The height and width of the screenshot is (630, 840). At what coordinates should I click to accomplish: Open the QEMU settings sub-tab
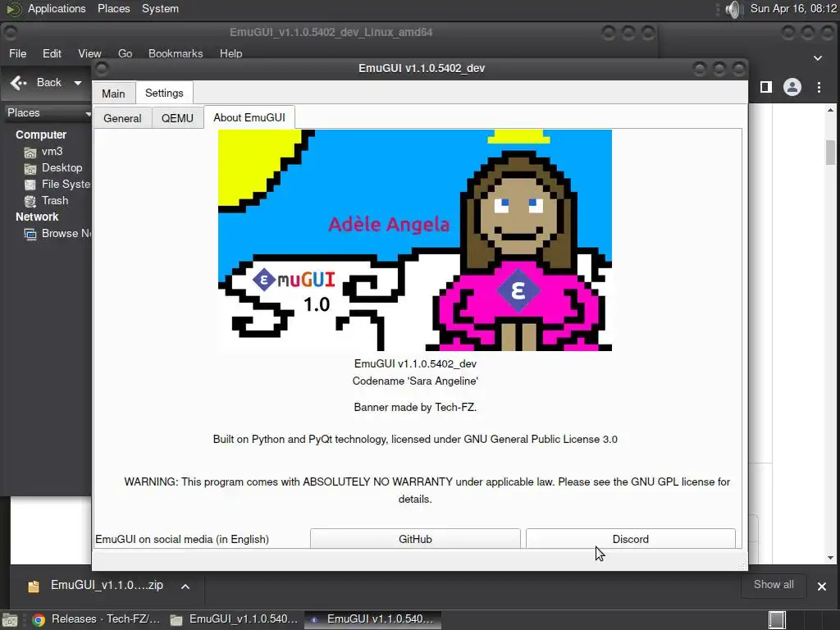pyautogui.click(x=177, y=118)
